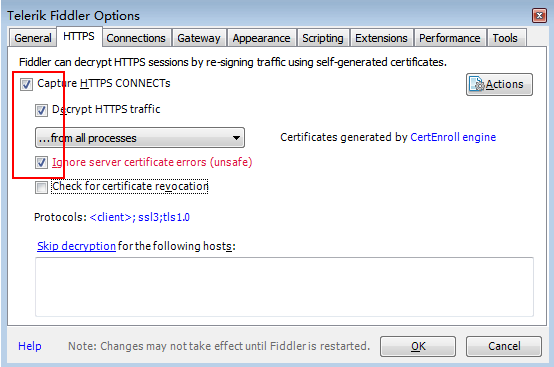554x367 pixels.
Task: Open the Extensions tab
Action: coord(381,38)
